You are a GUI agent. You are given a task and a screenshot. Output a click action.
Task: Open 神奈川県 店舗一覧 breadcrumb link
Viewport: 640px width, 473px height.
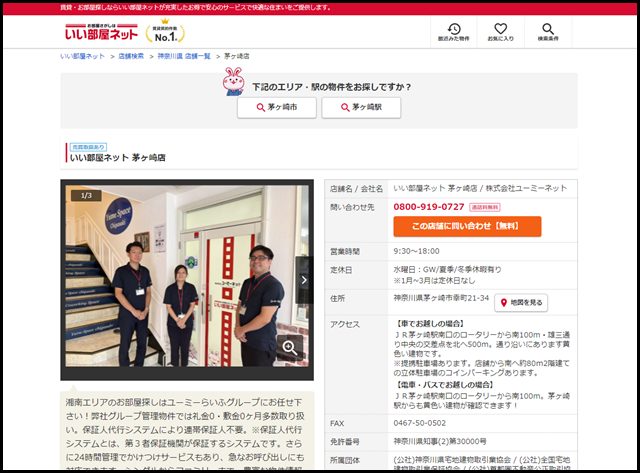[x=184, y=57]
